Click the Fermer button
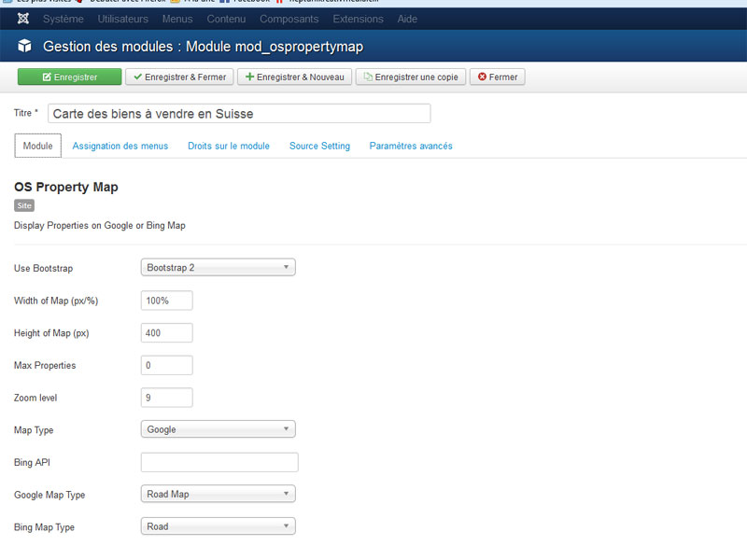 tap(498, 77)
